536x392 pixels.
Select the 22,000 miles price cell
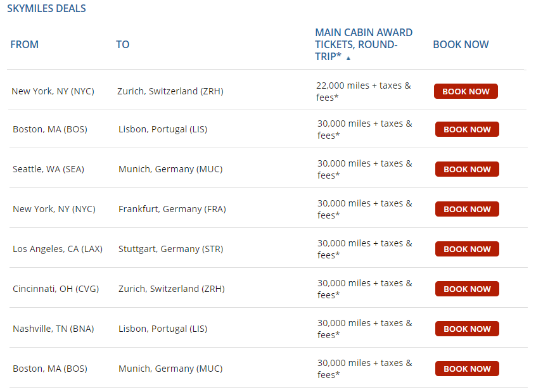pyautogui.click(x=363, y=91)
